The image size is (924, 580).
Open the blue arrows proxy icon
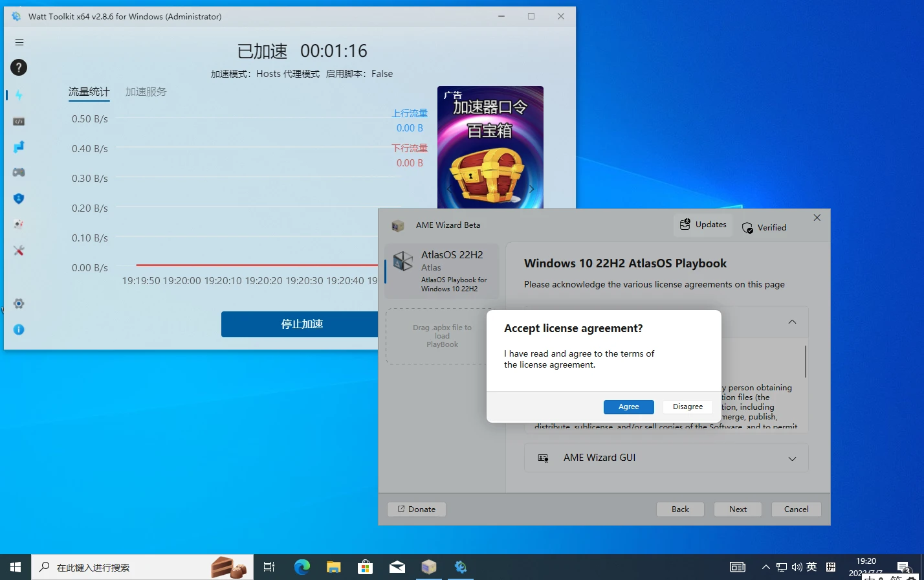coord(19,147)
